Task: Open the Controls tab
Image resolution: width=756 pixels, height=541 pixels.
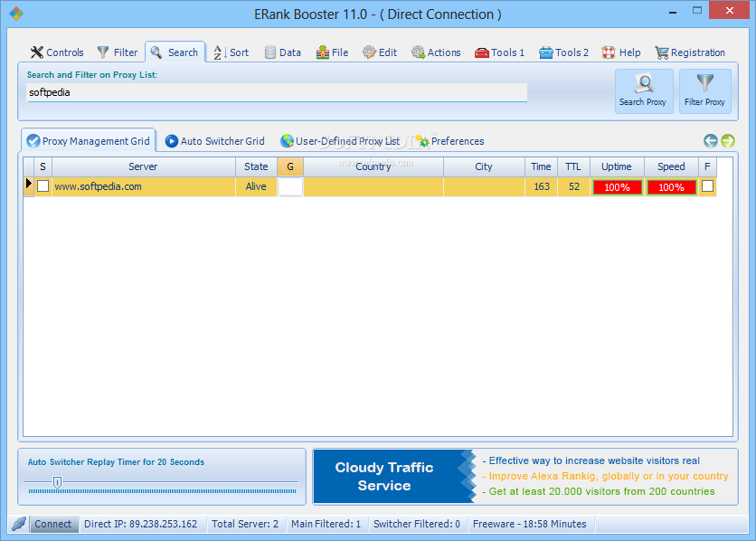Action: [x=57, y=52]
